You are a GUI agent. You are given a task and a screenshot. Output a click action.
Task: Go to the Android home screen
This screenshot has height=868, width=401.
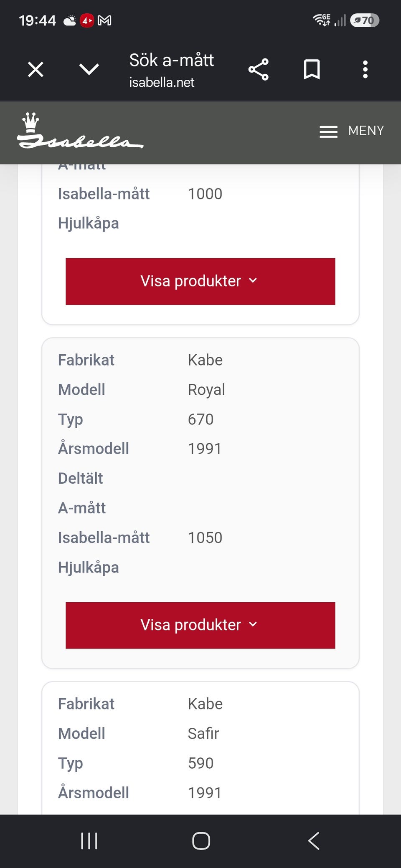click(x=201, y=841)
